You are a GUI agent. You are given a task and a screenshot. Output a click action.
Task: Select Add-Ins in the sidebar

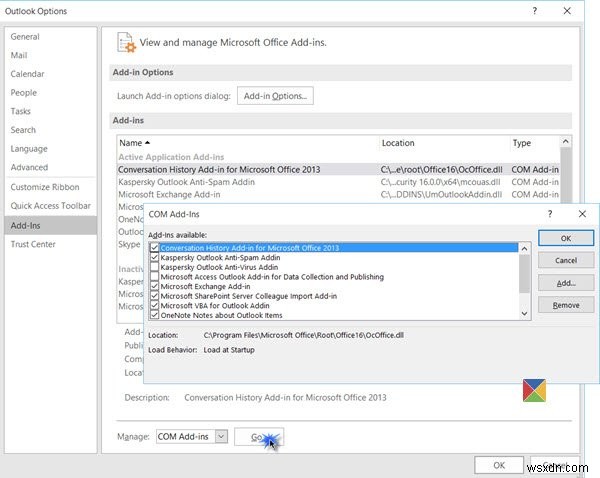pyautogui.click(x=51, y=225)
